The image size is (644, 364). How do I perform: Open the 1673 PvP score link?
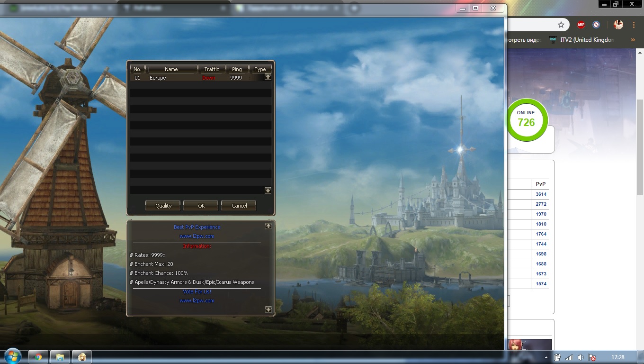[541, 274]
